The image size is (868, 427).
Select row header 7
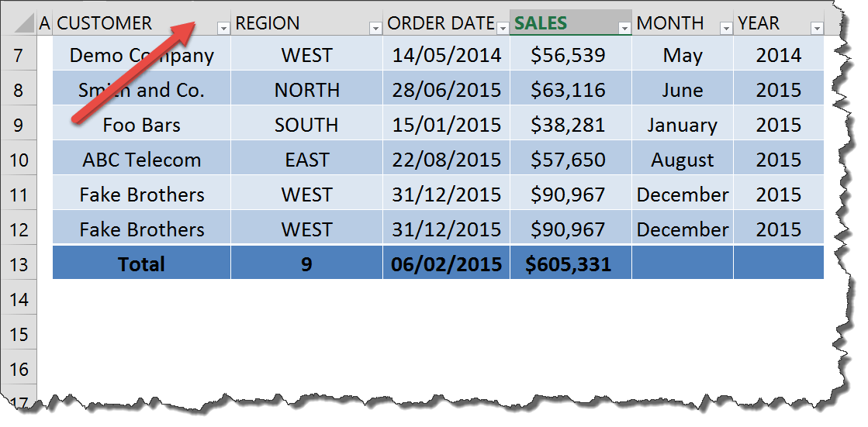[19, 55]
